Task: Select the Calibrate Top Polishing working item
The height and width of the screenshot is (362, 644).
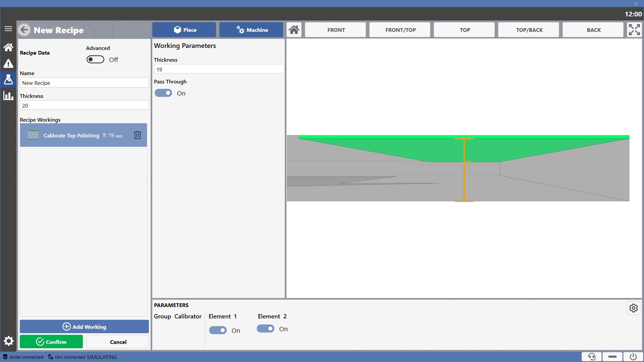Action: tap(84, 135)
